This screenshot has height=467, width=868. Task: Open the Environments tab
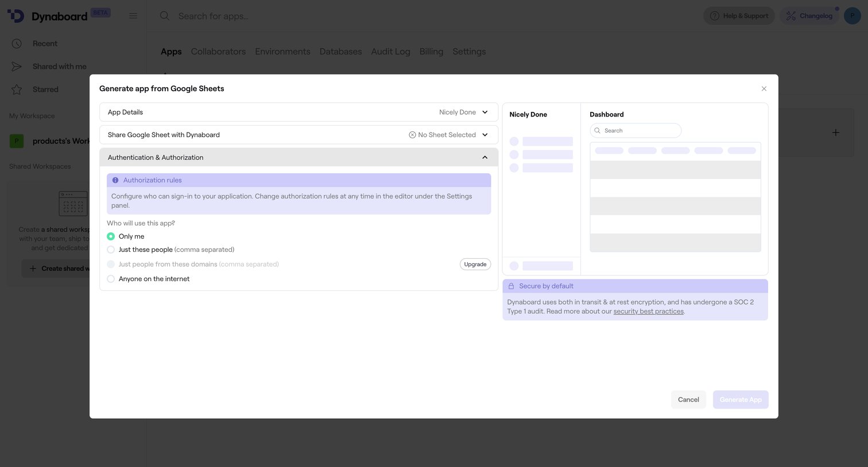[282, 52]
